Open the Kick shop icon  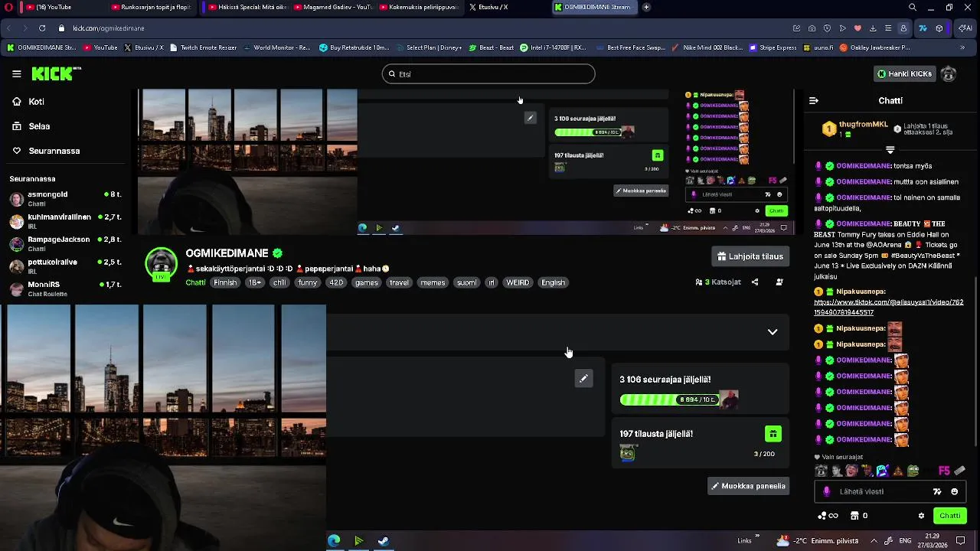coord(855,516)
